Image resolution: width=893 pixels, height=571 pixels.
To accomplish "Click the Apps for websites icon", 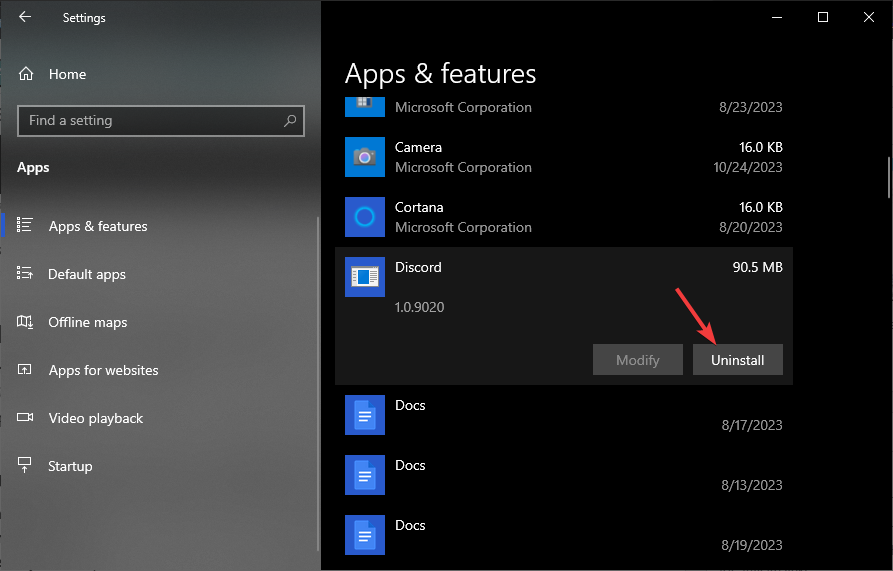I will tap(24, 369).
